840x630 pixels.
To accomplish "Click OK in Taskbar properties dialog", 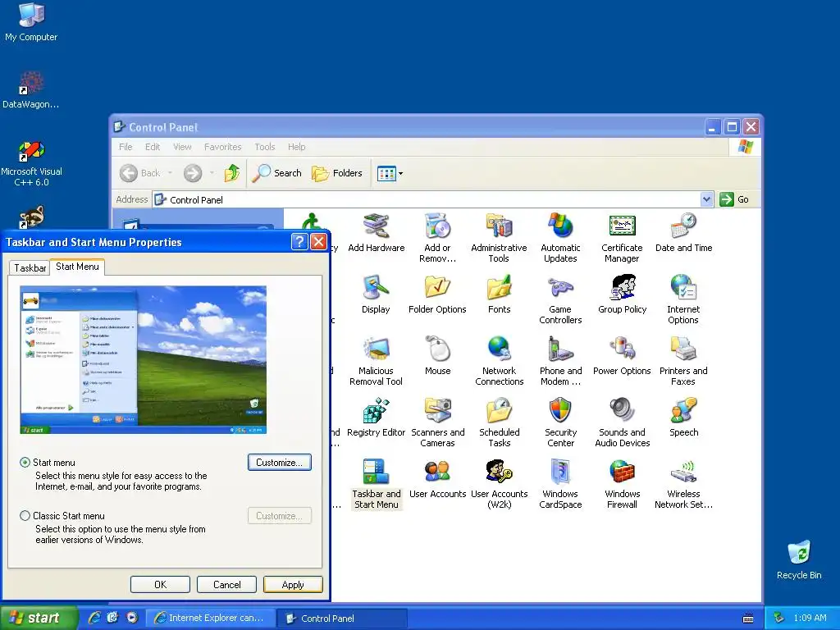I will (160, 584).
